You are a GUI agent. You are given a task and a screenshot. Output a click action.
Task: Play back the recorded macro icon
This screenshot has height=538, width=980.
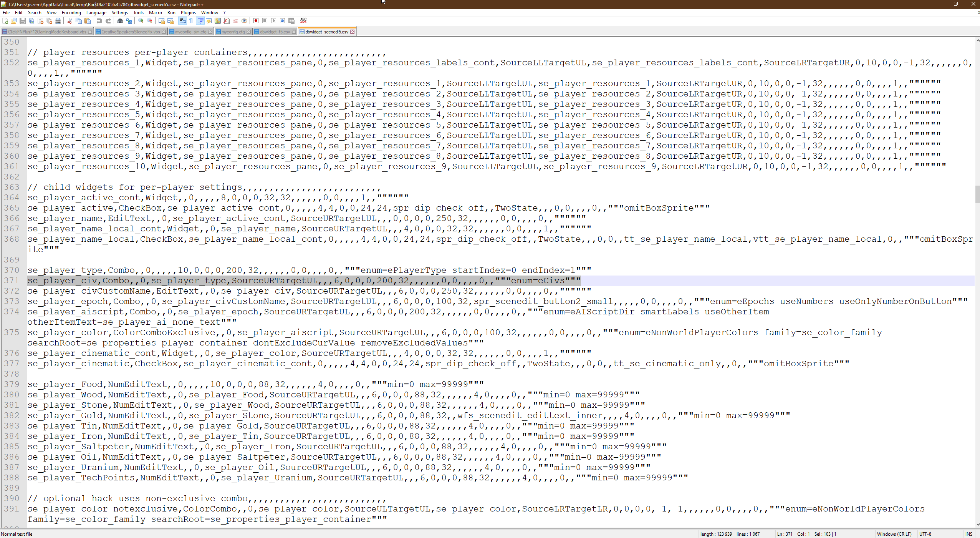point(274,21)
